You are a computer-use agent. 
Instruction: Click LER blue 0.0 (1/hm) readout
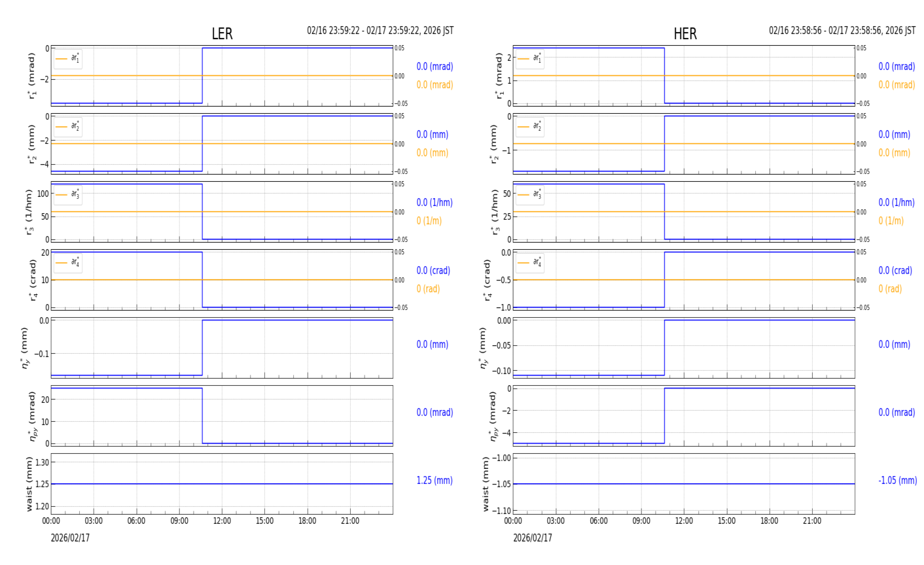[x=435, y=203]
